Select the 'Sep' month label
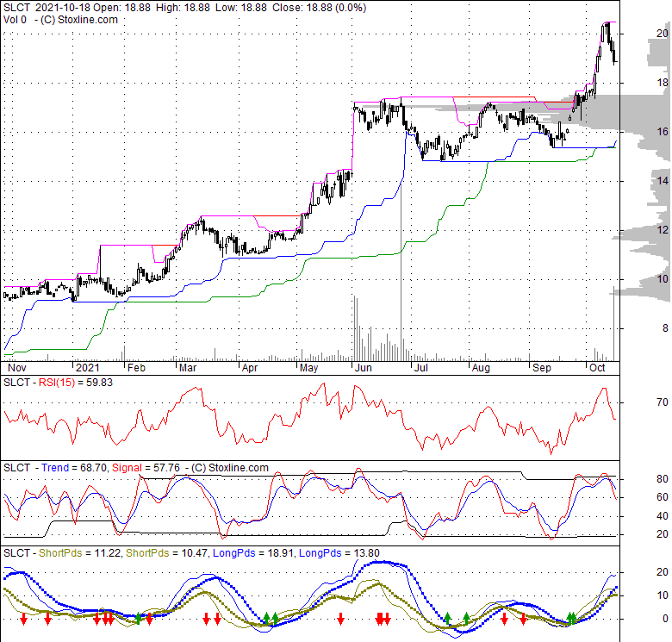The width and height of the screenshot is (672, 642). tap(541, 368)
